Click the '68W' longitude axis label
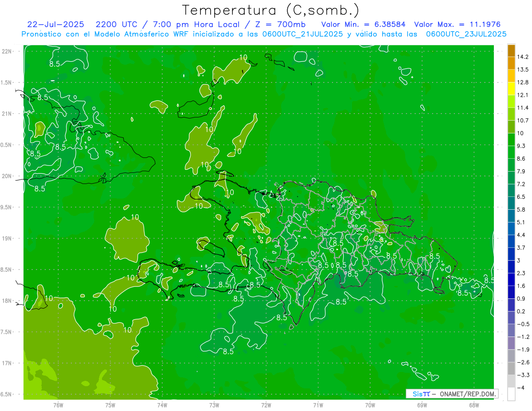This screenshot has width=532, height=411. coord(473,405)
